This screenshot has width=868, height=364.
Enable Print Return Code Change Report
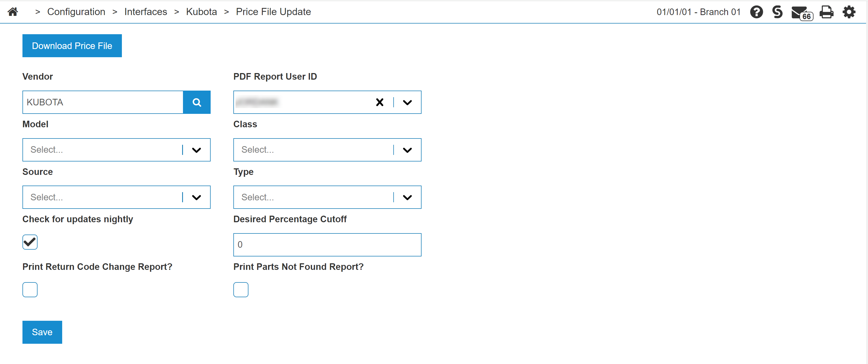(30, 290)
